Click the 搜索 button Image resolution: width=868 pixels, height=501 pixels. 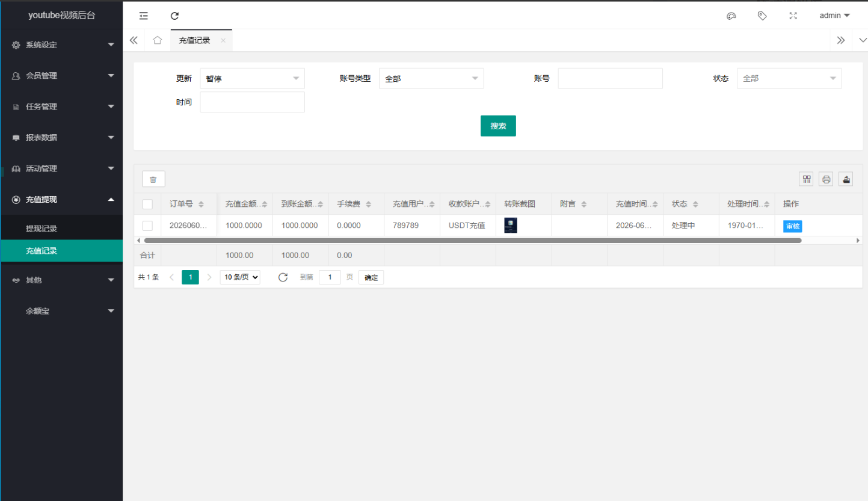498,126
